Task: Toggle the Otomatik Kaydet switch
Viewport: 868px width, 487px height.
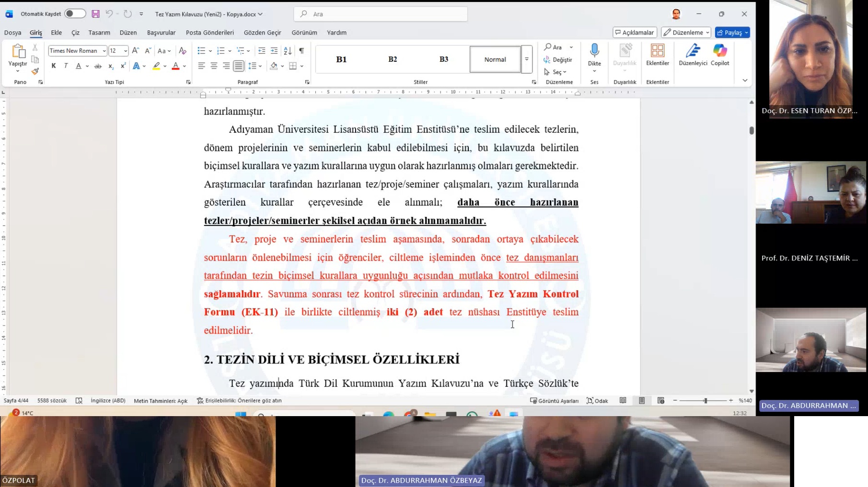Action: 75,14
